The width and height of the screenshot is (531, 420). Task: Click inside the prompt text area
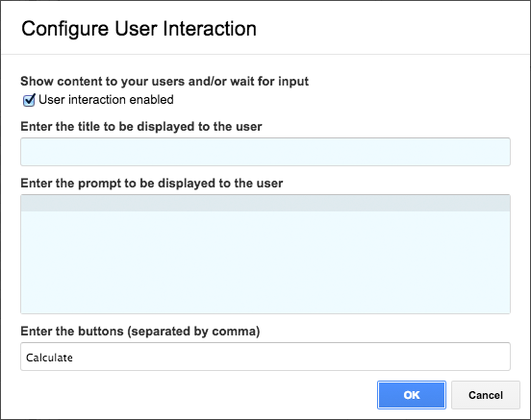[265, 254]
